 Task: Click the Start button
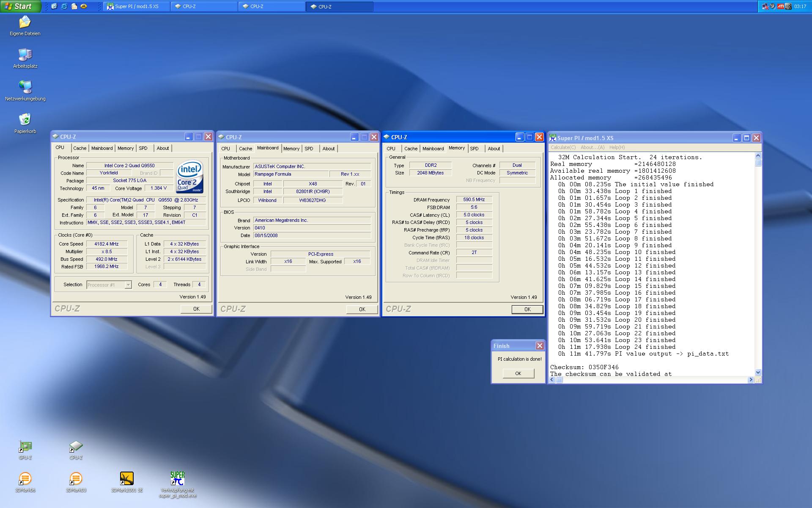20,6
